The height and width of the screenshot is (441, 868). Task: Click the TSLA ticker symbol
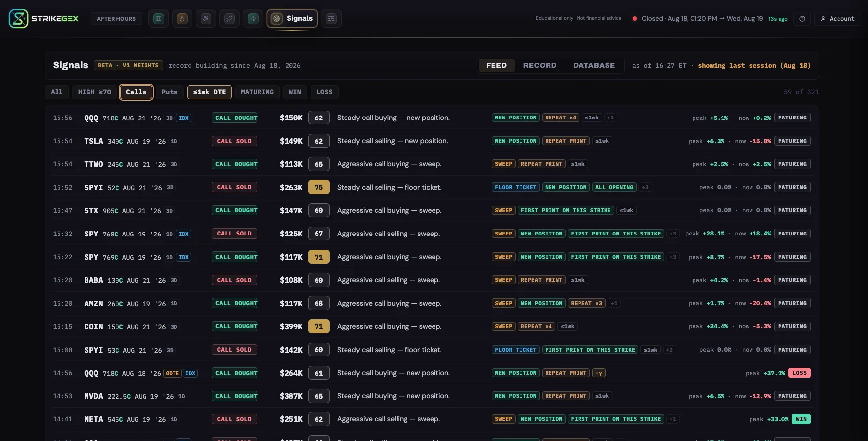click(x=93, y=141)
